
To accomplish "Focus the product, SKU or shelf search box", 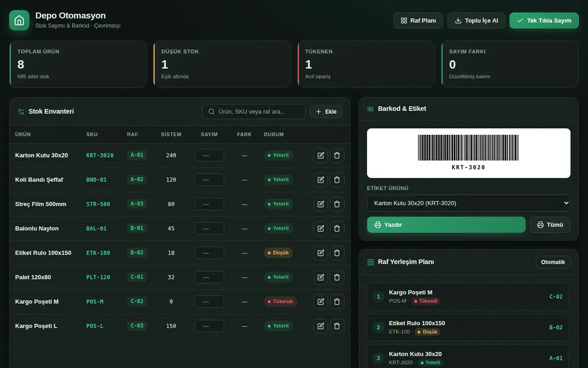I will click(254, 111).
